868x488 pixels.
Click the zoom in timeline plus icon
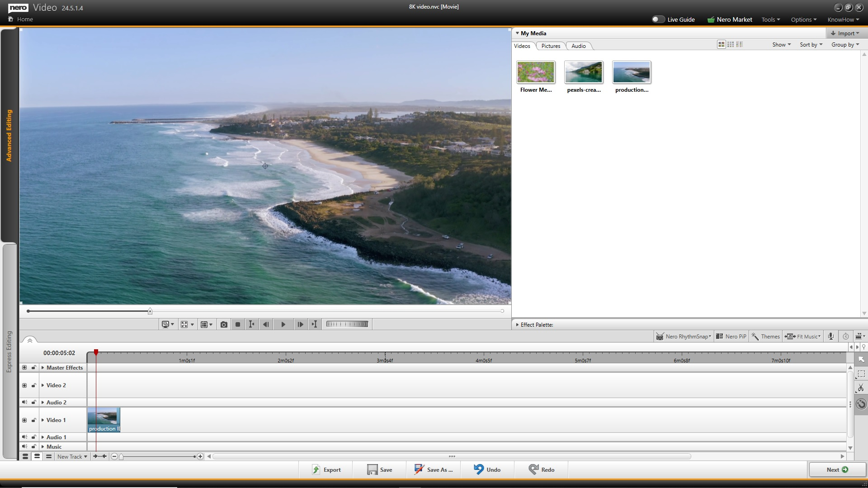click(200, 456)
